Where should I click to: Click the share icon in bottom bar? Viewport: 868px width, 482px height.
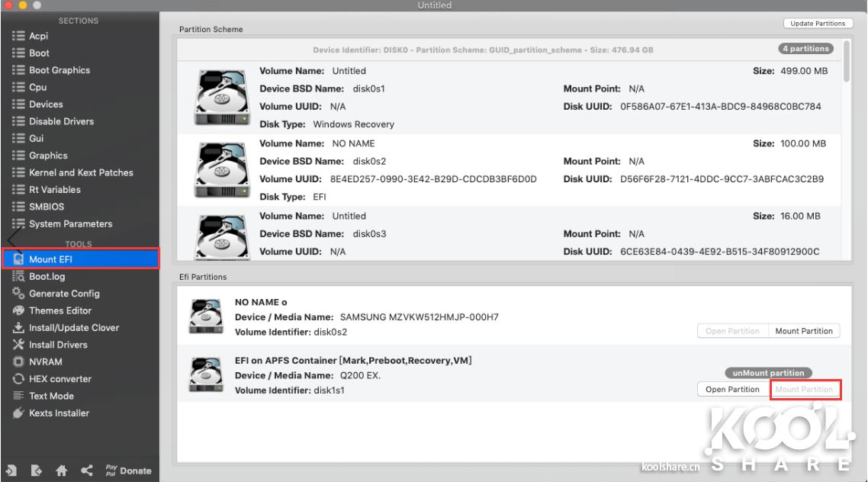click(x=86, y=471)
